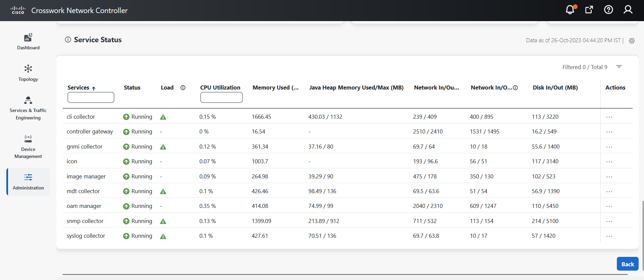Image resolution: width=644 pixels, height=280 pixels.
Task: Click the Back button
Action: point(627,264)
